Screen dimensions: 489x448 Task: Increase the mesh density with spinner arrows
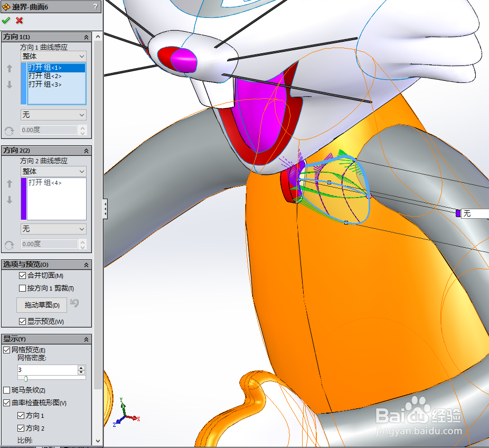(81, 368)
